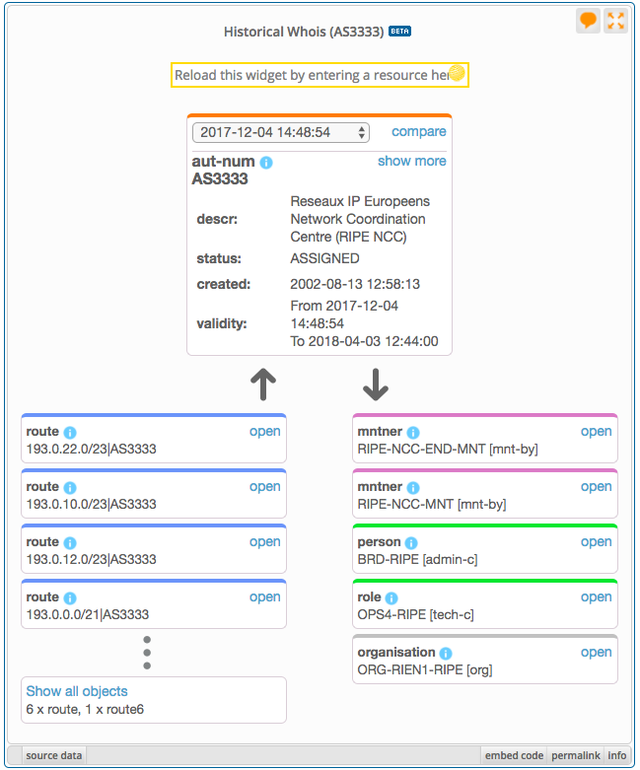The width and height of the screenshot is (640, 770).
Task: Open the source data tab
Action: pyautogui.click(x=54, y=755)
